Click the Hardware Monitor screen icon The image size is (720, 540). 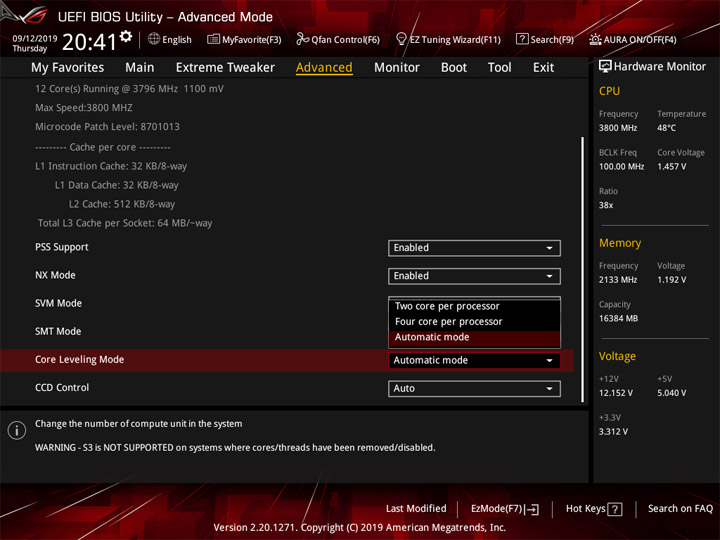[605, 67]
